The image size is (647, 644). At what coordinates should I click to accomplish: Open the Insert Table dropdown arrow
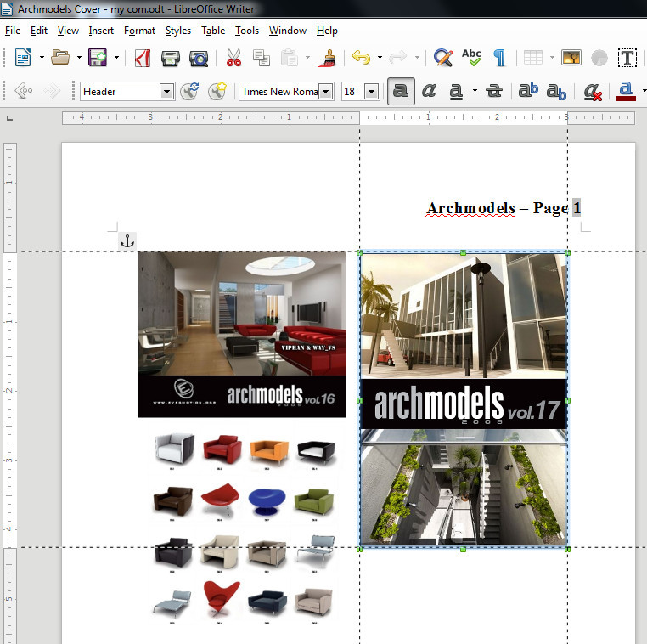[x=552, y=58]
